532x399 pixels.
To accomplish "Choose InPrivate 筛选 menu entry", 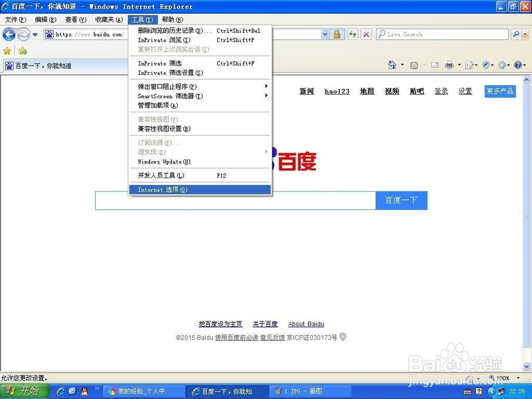I will pos(200,63).
